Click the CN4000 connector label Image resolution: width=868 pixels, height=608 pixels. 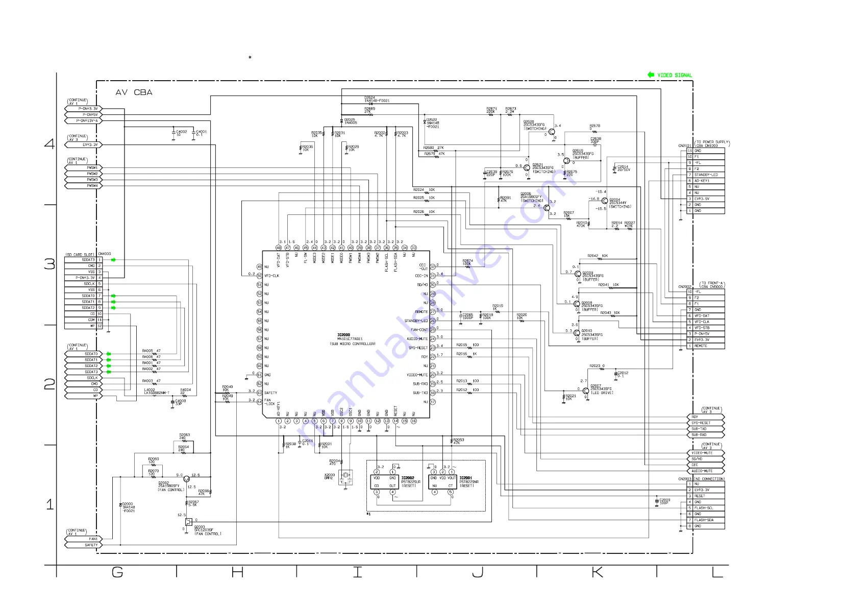pyautogui.click(x=104, y=254)
